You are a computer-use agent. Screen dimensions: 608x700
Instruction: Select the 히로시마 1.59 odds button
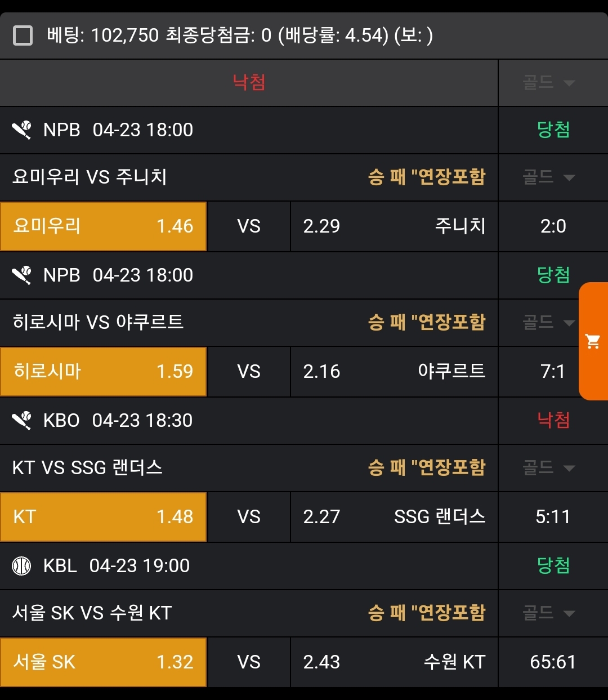pos(104,372)
